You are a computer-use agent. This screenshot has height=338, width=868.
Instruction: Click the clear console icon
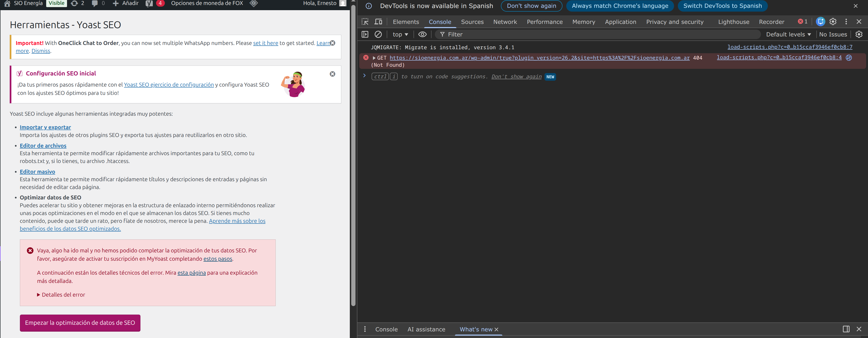click(x=378, y=34)
